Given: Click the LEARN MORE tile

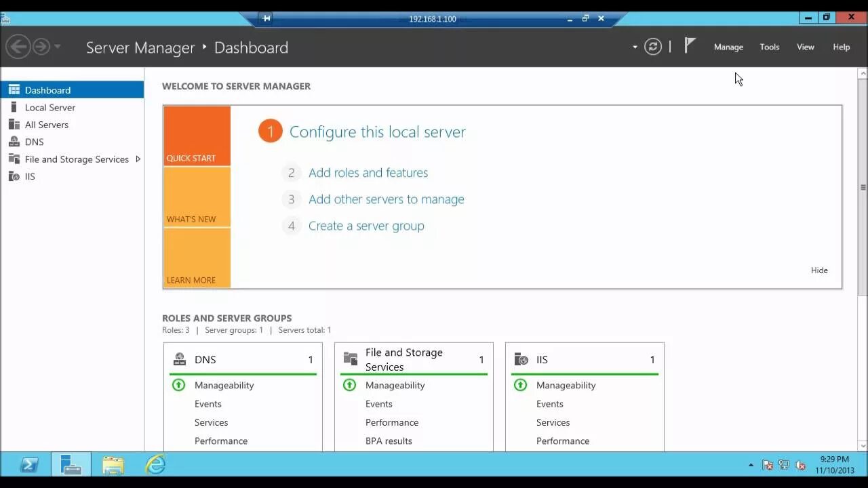Looking at the screenshot, I should 197,258.
